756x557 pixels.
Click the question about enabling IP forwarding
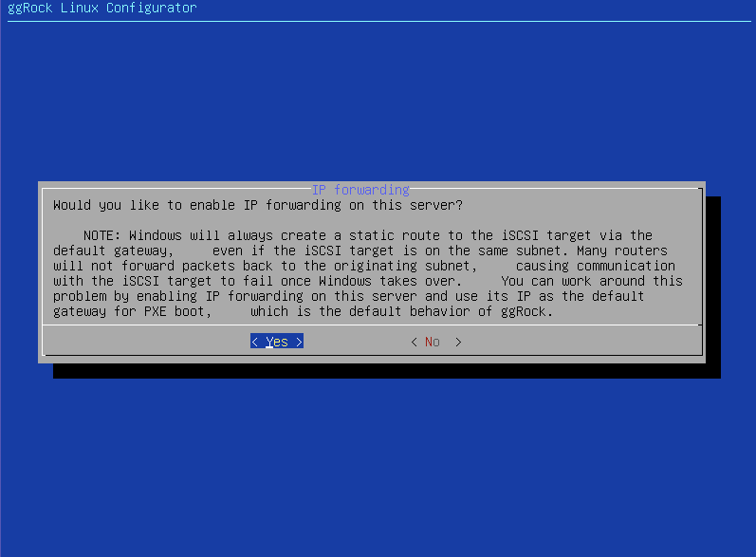(258, 206)
